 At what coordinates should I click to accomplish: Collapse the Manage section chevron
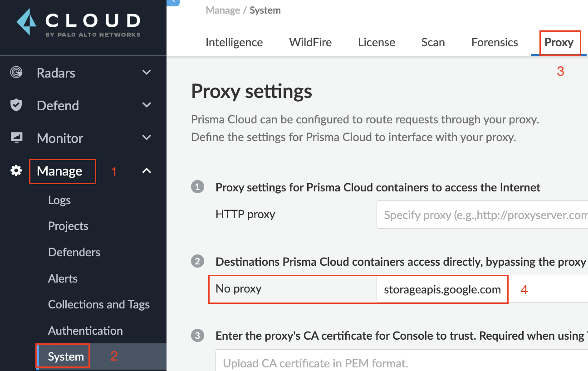coord(147,171)
